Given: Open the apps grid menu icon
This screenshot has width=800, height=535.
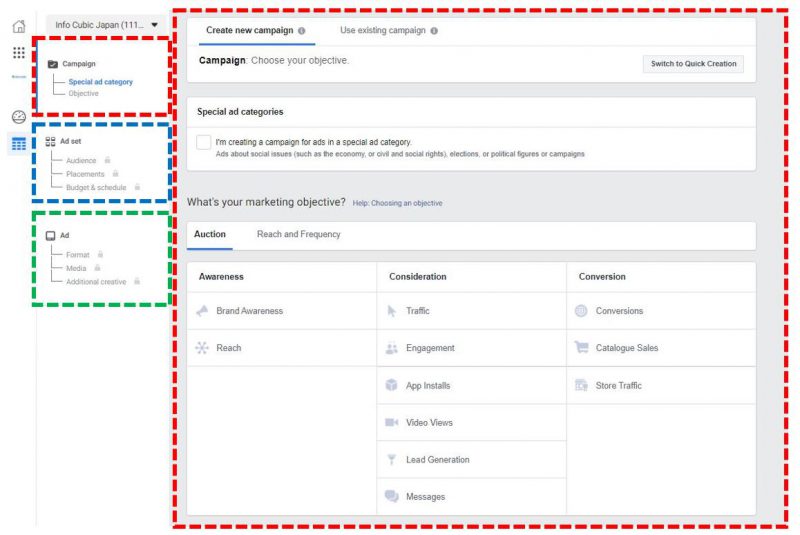Looking at the screenshot, I should tap(18, 52).
